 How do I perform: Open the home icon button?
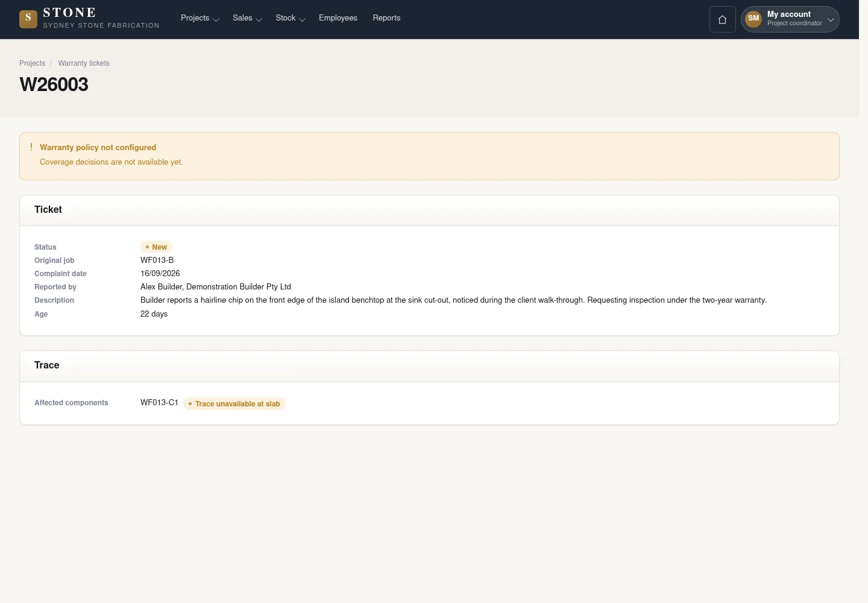pos(722,19)
